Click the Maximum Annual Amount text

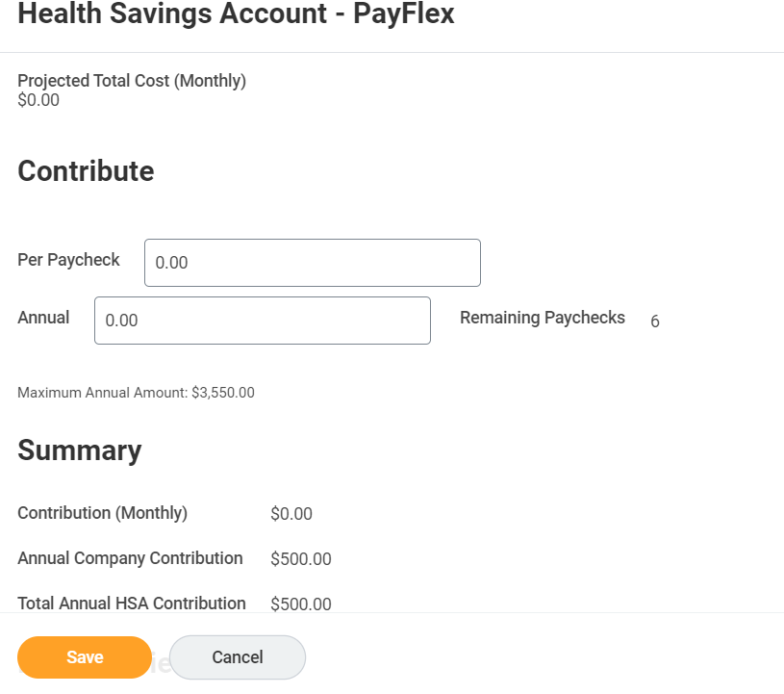pyautogui.click(x=136, y=393)
